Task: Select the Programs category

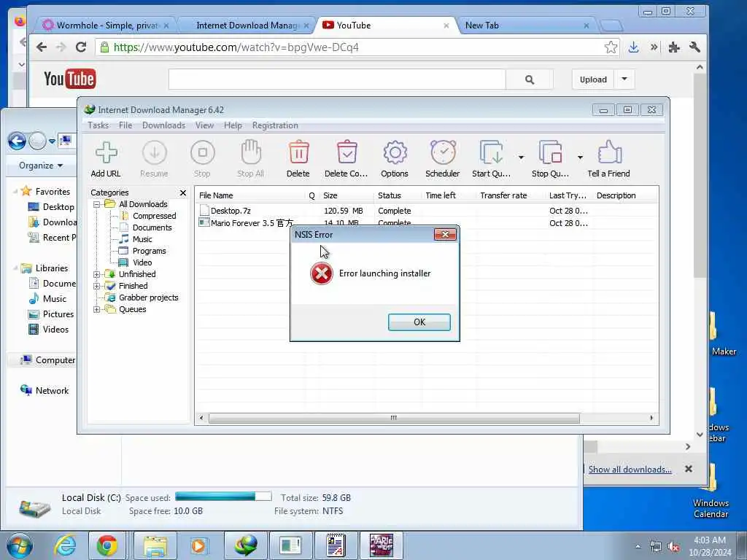Action: tap(149, 251)
